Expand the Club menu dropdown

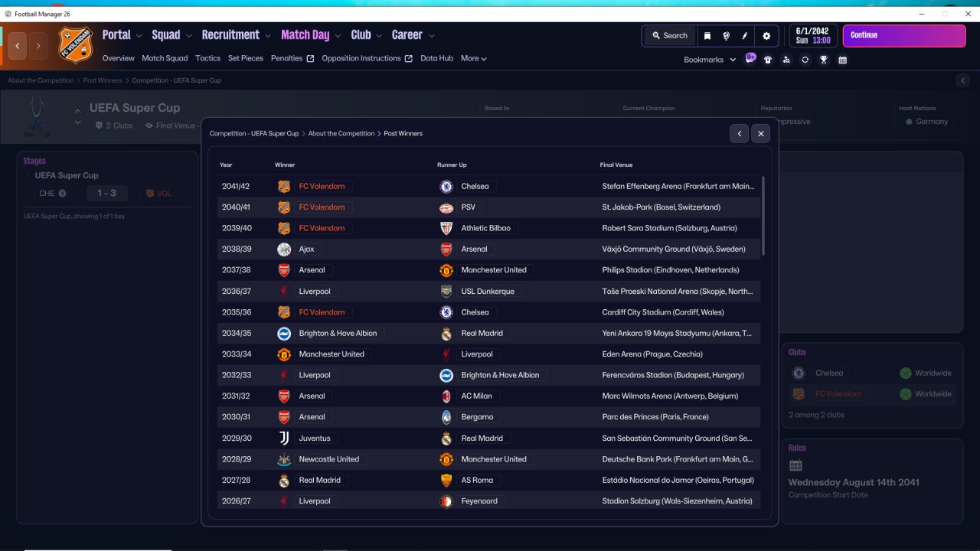[379, 36]
